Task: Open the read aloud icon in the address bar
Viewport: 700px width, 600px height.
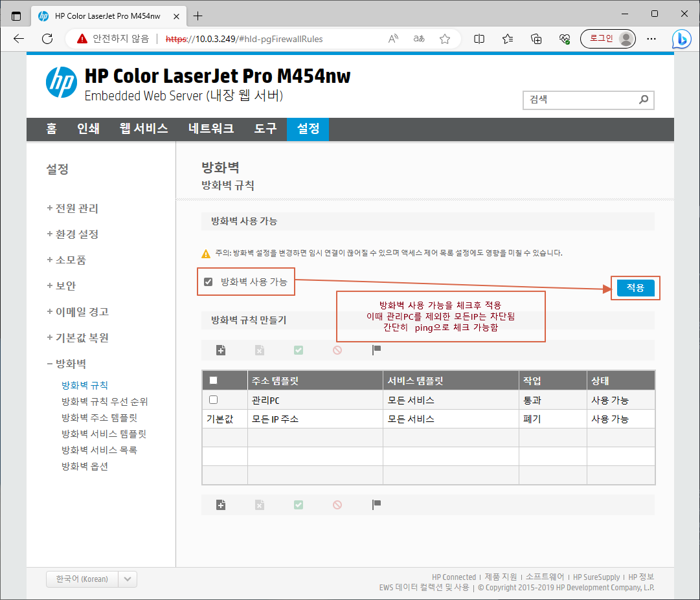Action: tap(393, 39)
